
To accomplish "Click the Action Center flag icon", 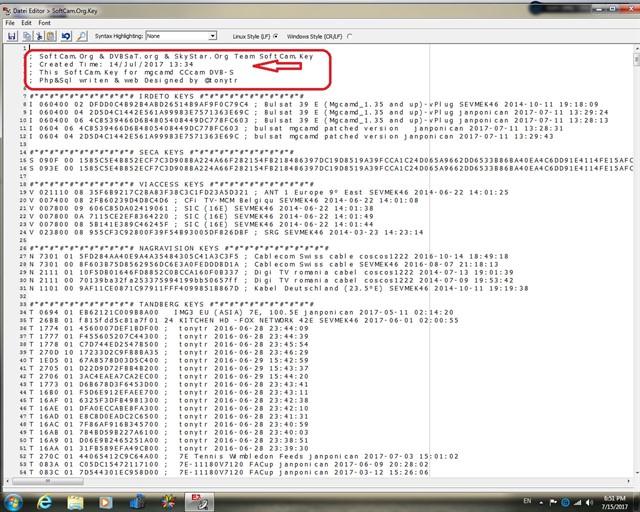I will point(553,502).
